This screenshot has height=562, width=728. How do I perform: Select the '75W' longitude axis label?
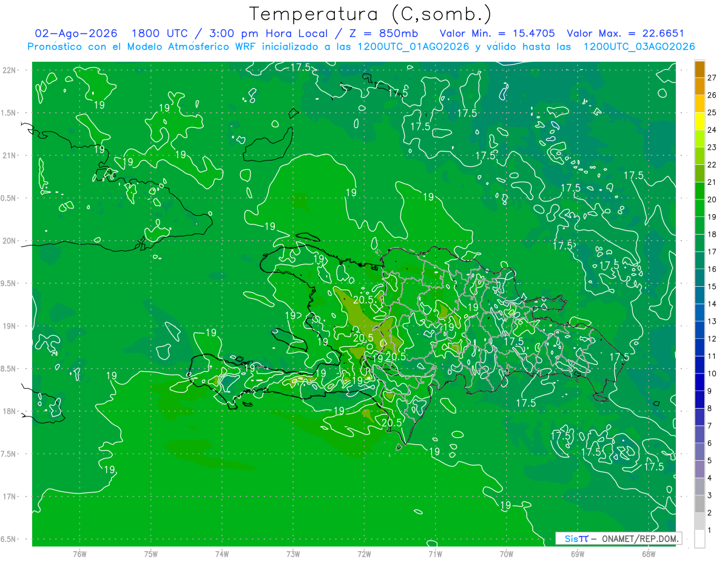pos(151,554)
